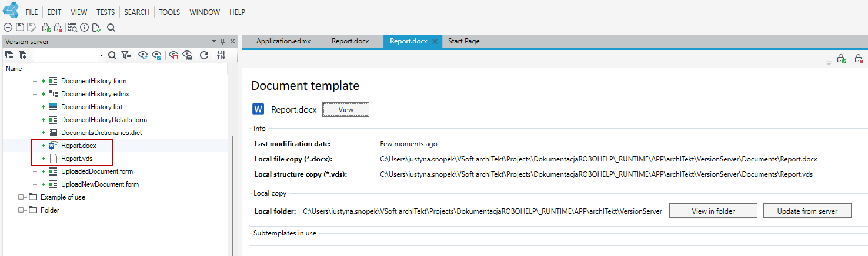Click green check lock icon in document pane

(842, 59)
